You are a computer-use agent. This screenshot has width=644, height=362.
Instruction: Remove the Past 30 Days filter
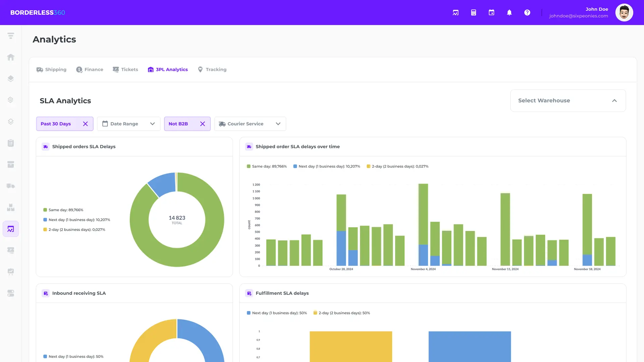[x=86, y=124]
